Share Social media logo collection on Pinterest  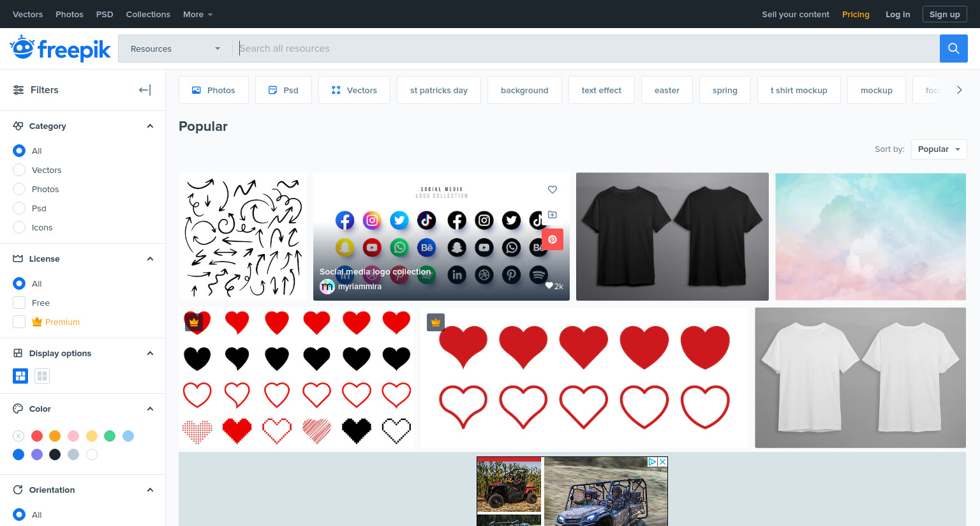coord(553,239)
